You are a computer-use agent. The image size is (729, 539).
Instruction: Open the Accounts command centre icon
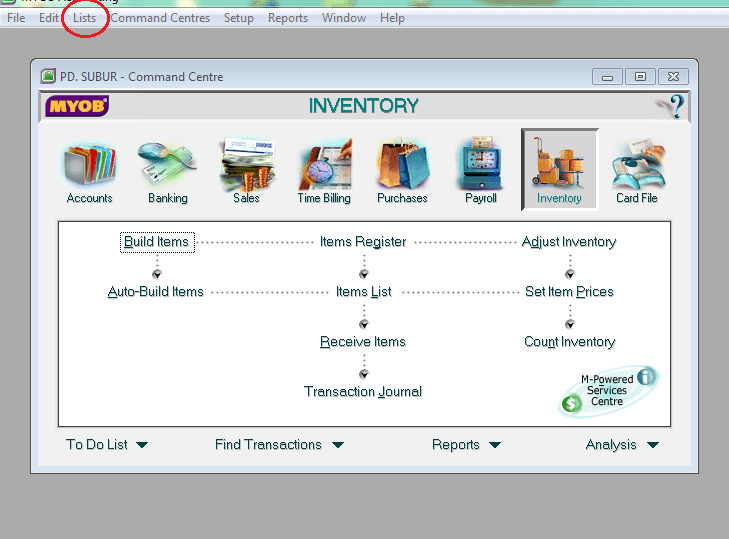point(90,172)
